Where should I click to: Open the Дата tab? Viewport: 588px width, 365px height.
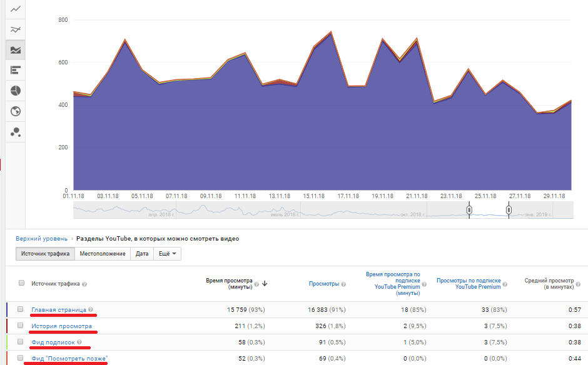[142, 254]
